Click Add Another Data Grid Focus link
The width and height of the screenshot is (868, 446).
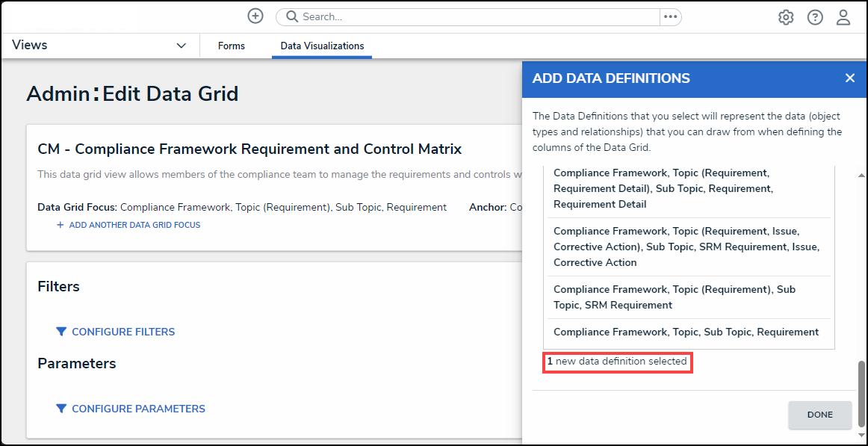coord(134,225)
